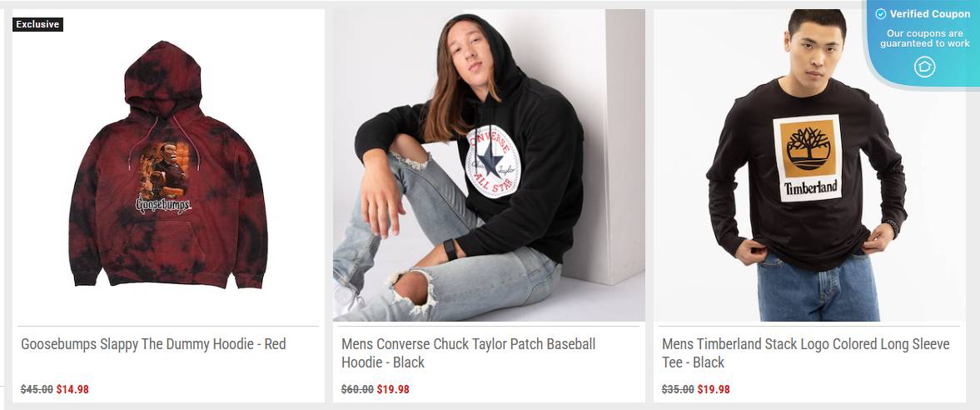Screen dimensions: 980x410
Task: Click the crossed-out $60.00 price
Action: [x=357, y=389]
